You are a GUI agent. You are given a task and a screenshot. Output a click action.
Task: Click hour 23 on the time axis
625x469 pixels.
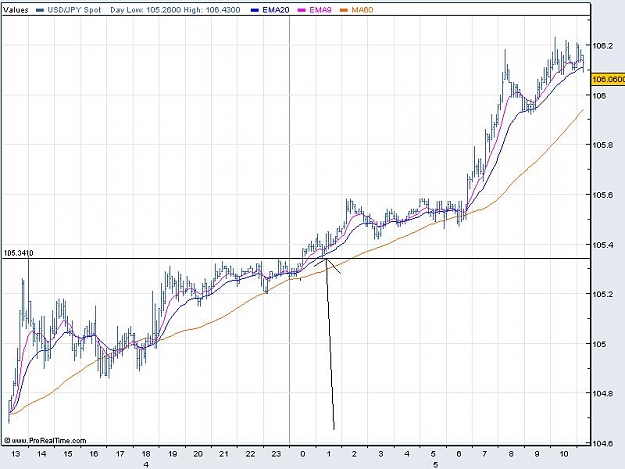[276, 454]
